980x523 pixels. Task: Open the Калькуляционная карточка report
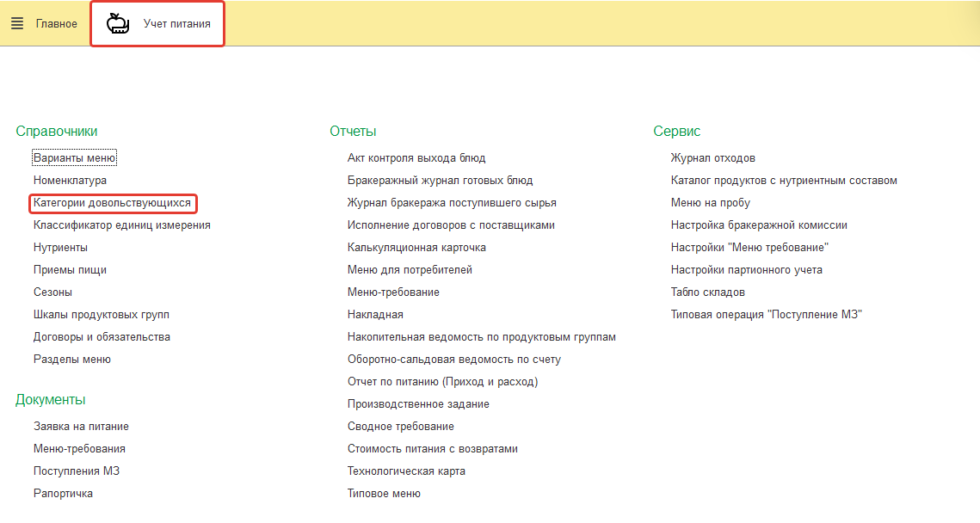[x=416, y=248]
